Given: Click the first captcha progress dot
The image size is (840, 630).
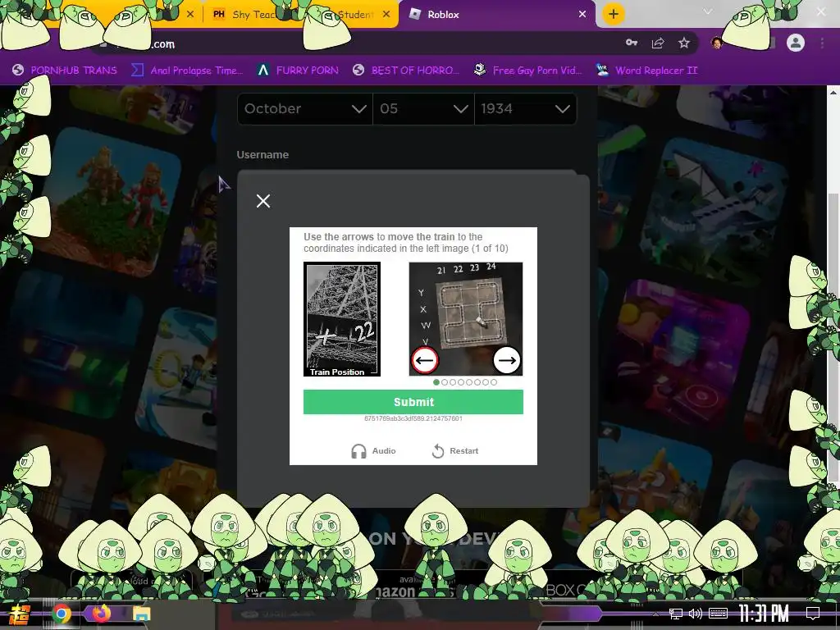Looking at the screenshot, I should pos(436,382).
